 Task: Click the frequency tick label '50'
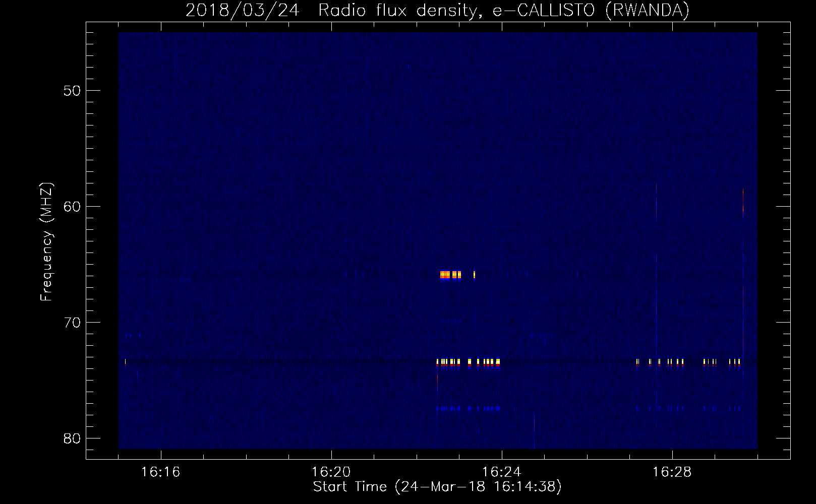pos(71,91)
